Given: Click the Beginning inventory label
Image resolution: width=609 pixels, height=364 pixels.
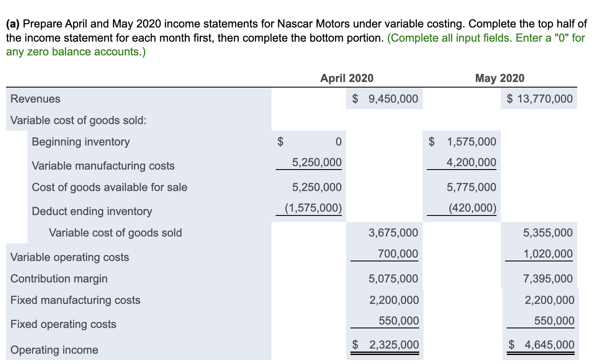Looking at the screenshot, I should click(x=81, y=142).
